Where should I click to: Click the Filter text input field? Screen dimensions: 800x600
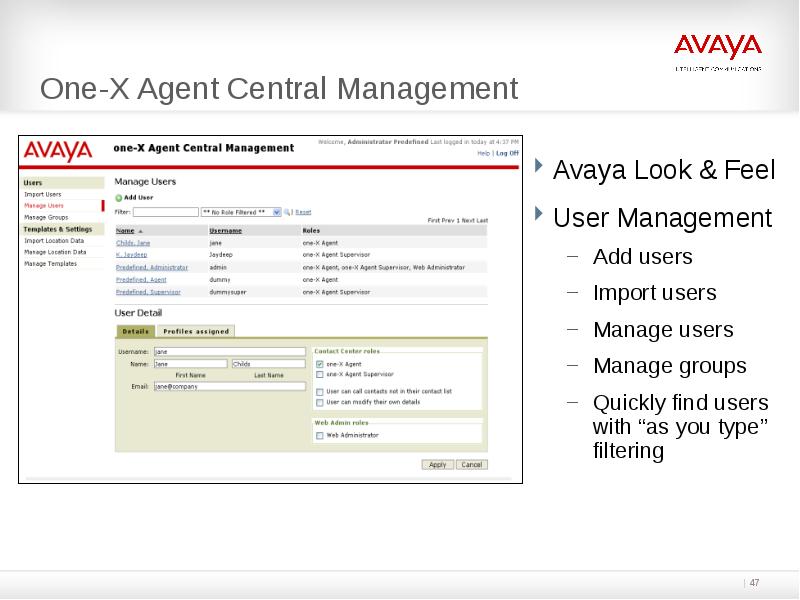166,212
